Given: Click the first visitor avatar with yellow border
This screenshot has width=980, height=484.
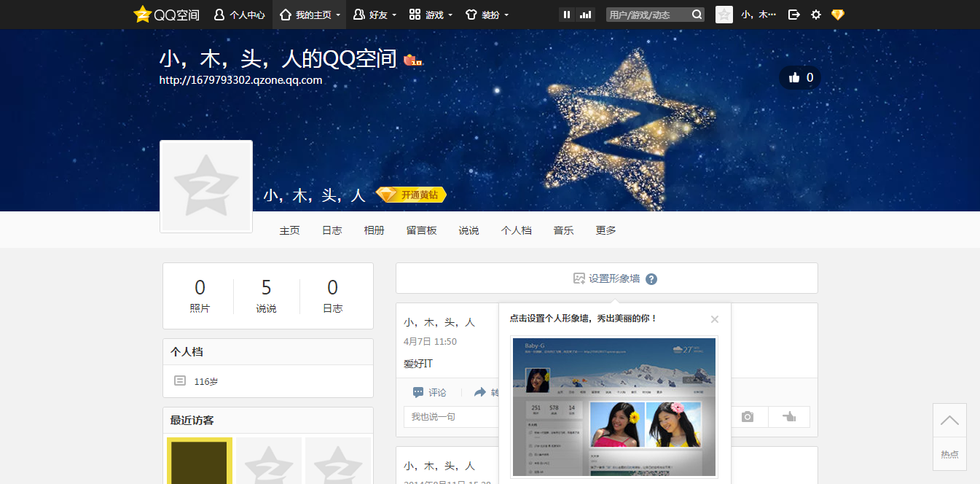Looking at the screenshot, I should 200,461.
